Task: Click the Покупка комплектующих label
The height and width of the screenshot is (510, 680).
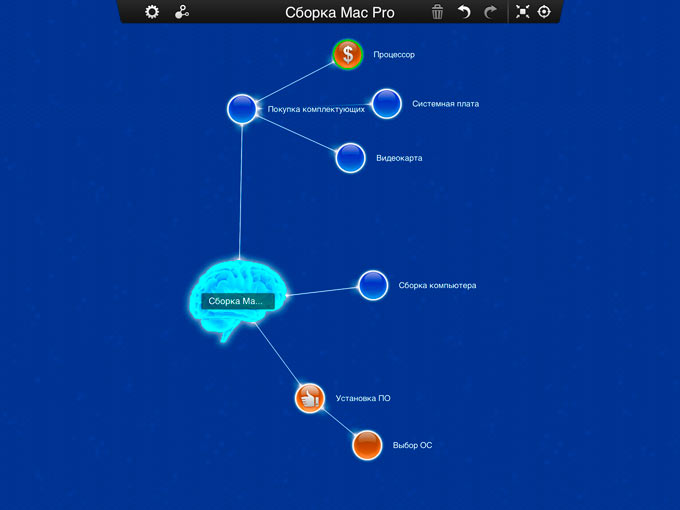Action: [316, 109]
